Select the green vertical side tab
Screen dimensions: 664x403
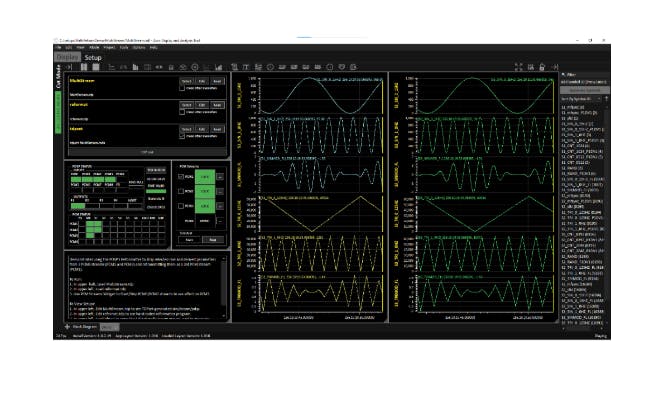[58, 113]
